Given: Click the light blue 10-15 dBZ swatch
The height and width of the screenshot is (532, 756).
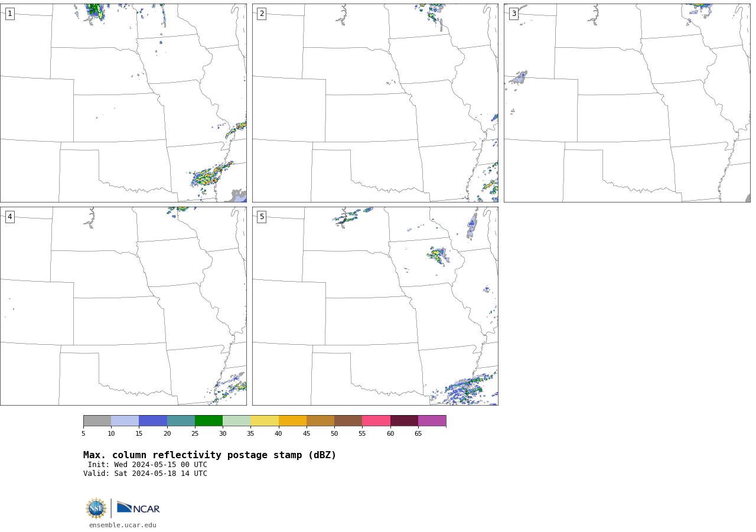Looking at the screenshot, I should (125, 421).
